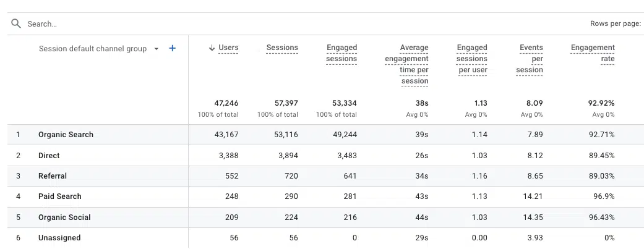Image resolution: width=644 pixels, height=249 pixels.
Task: Sort by Average engagement time per session
Action: point(406,64)
